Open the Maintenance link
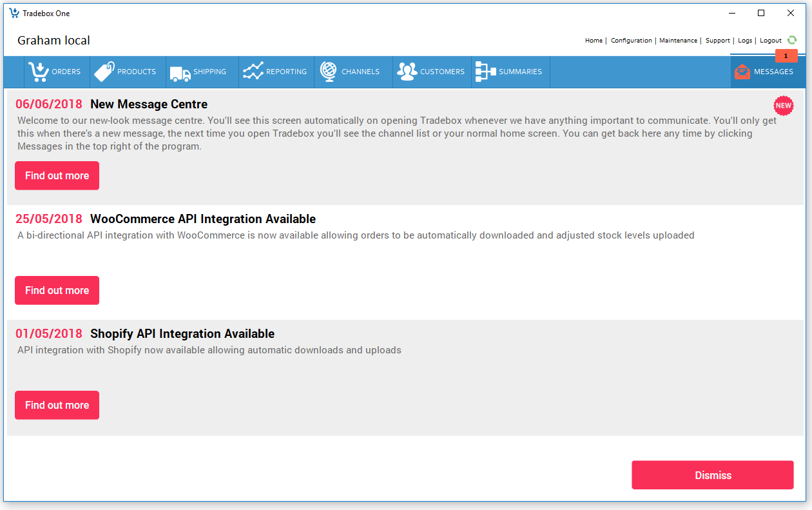The height and width of the screenshot is (510, 812). coord(678,41)
